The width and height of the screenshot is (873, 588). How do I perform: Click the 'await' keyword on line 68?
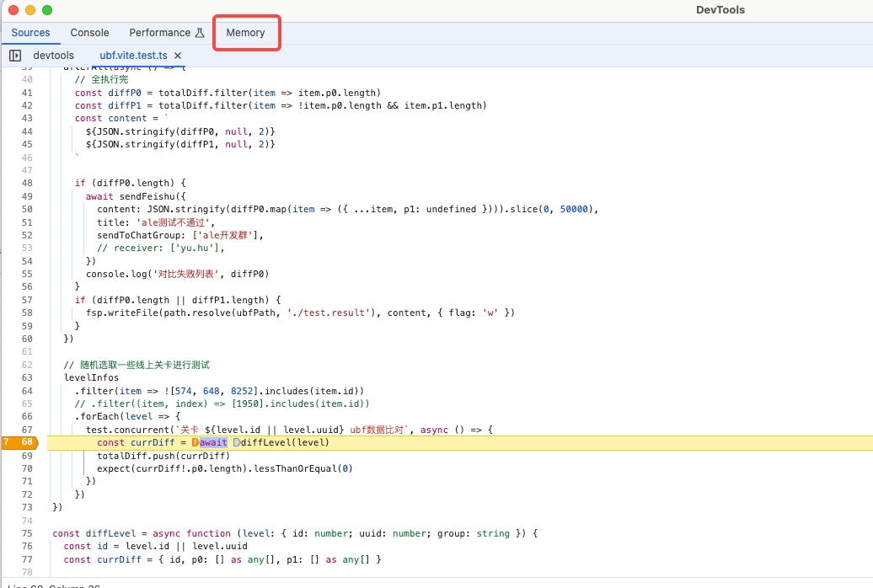coord(213,442)
